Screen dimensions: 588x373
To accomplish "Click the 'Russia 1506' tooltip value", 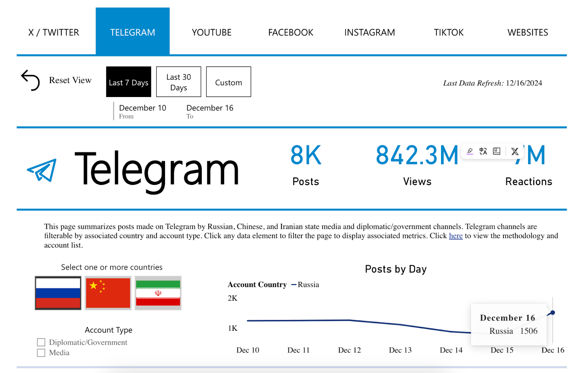I will pyautogui.click(x=513, y=331).
